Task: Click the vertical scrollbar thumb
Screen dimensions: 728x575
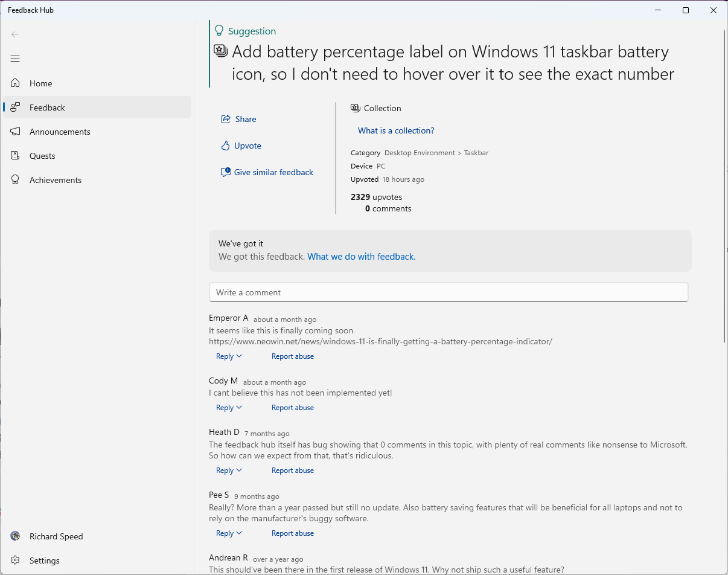Action: (x=725, y=187)
